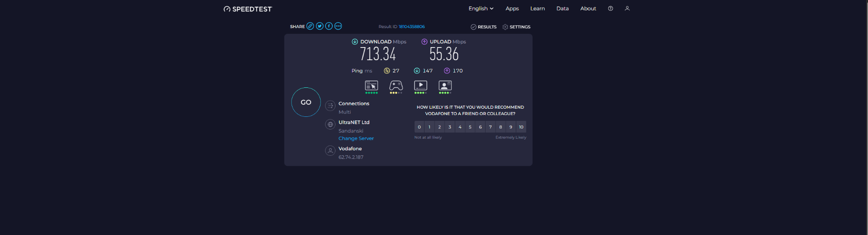Image resolution: width=868 pixels, height=235 pixels.
Task: Share result on Twitter
Action: (320, 26)
